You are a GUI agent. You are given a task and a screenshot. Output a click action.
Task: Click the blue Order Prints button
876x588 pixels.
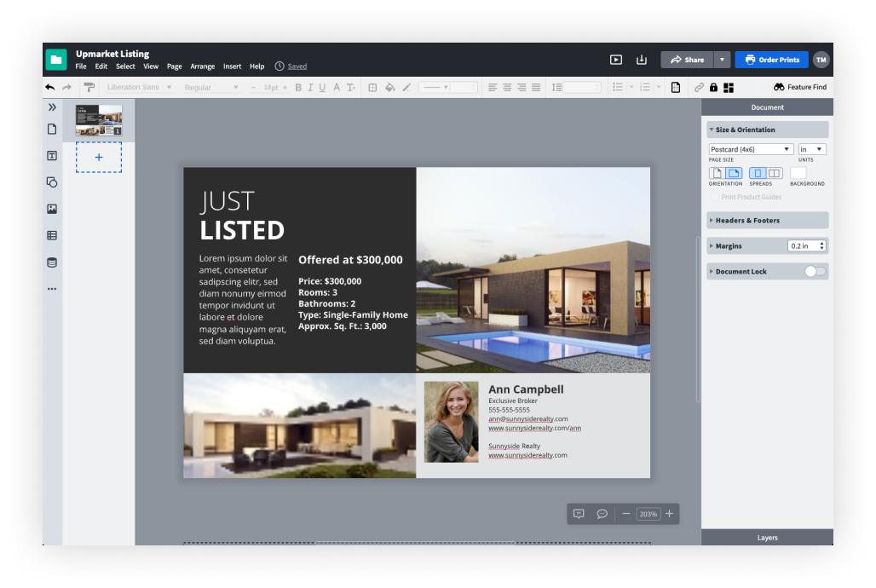[771, 60]
